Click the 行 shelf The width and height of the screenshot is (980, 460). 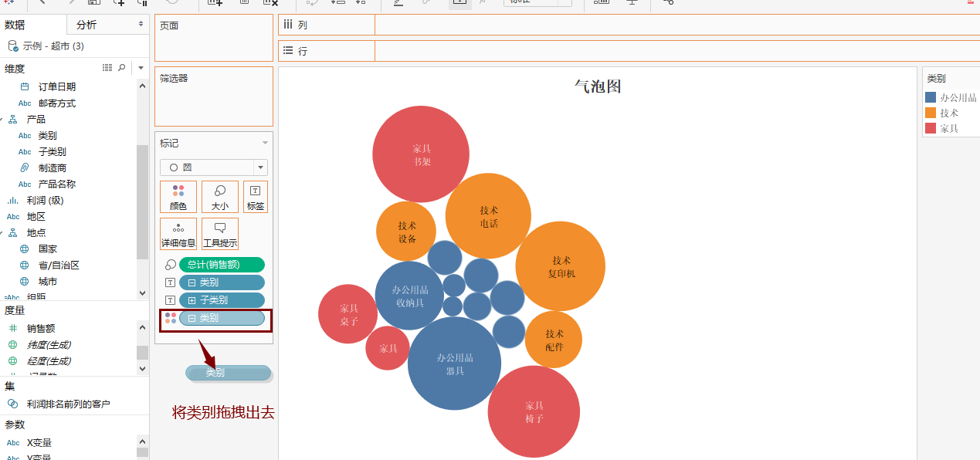pos(629,51)
